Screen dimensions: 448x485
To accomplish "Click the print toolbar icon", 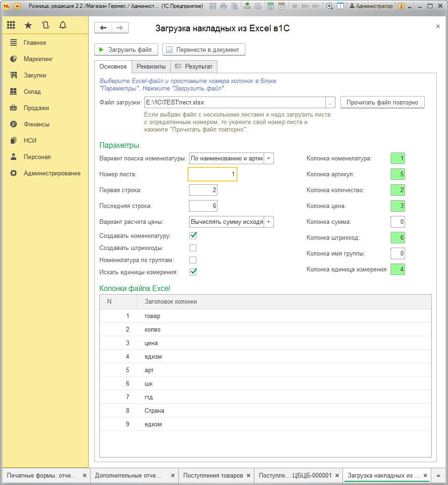I will coord(224,6).
